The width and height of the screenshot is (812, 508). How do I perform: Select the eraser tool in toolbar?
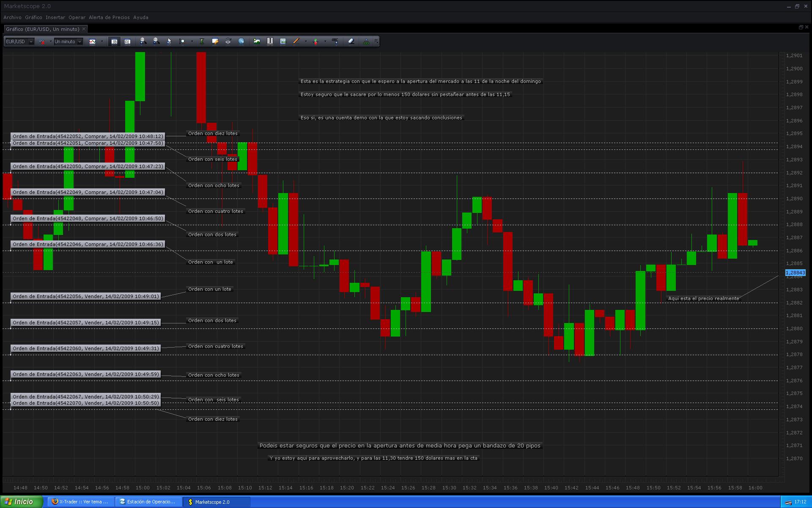351,41
